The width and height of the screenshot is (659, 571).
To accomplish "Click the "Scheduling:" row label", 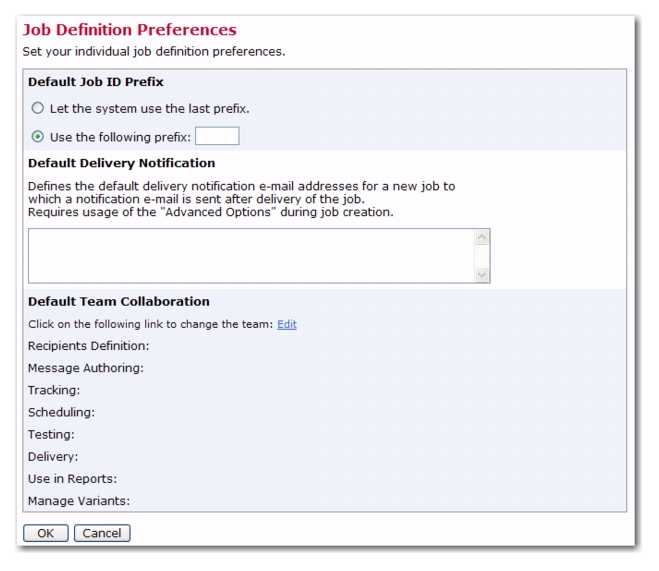I will (x=61, y=413).
